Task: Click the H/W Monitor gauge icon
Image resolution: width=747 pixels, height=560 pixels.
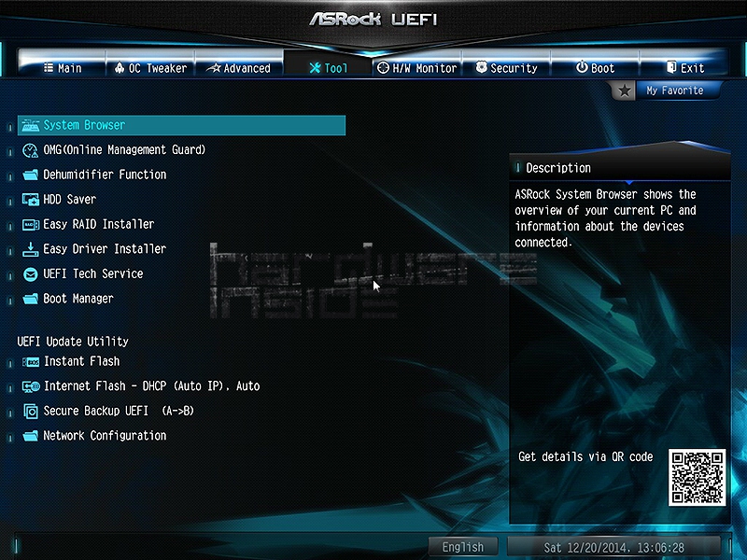Action: tap(383, 68)
